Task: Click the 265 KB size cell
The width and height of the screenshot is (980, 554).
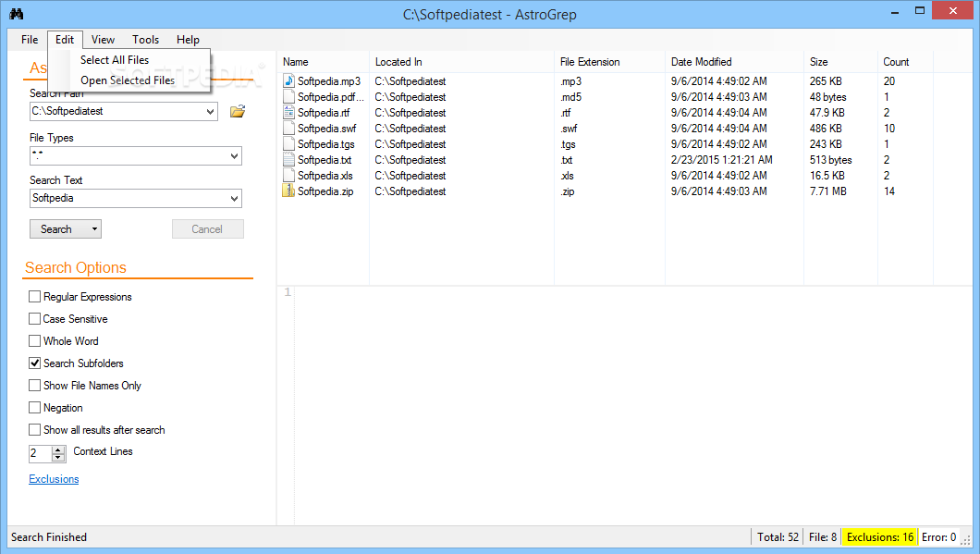Action: tap(826, 81)
